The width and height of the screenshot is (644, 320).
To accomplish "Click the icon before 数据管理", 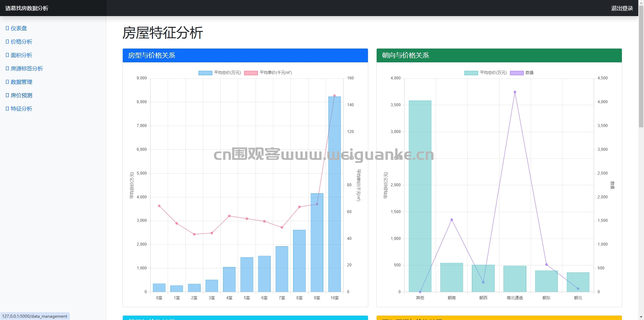I will click(x=7, y=82).
